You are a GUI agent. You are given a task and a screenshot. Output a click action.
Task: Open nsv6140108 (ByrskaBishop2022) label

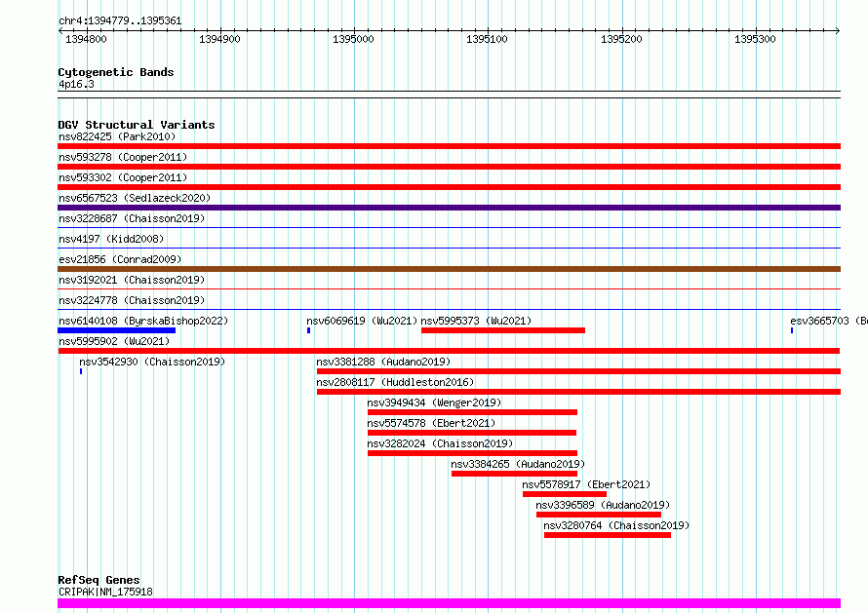[x=143, y=321]
